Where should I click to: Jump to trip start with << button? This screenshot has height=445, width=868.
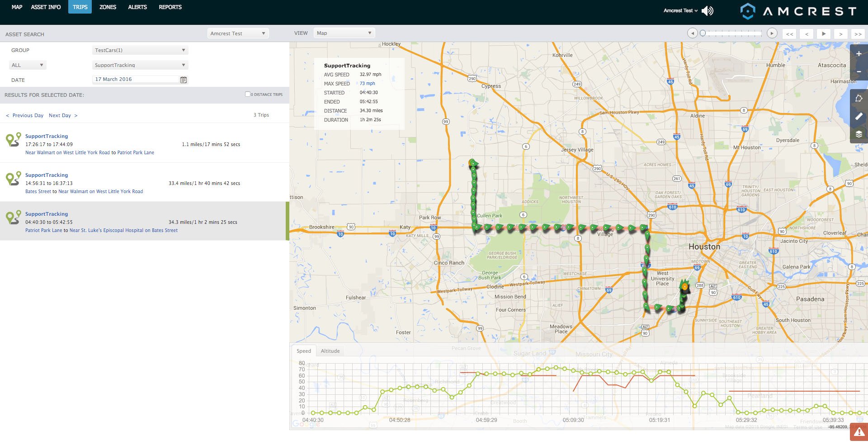click(789, 34)
